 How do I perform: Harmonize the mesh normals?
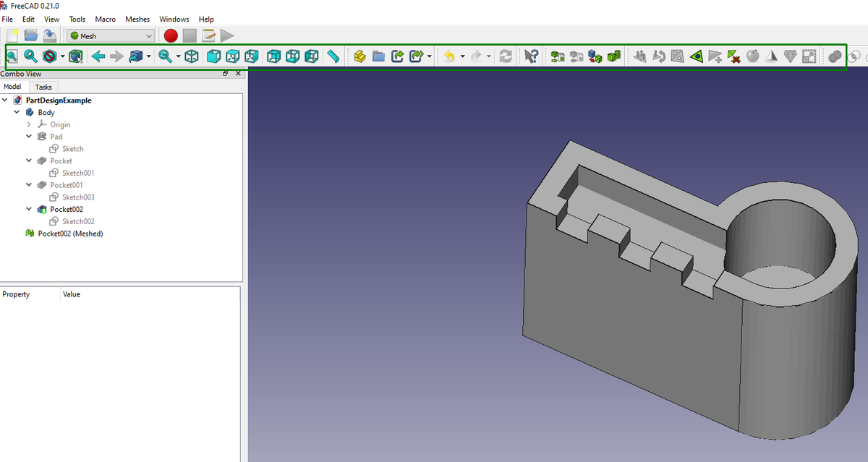(642, 56)
